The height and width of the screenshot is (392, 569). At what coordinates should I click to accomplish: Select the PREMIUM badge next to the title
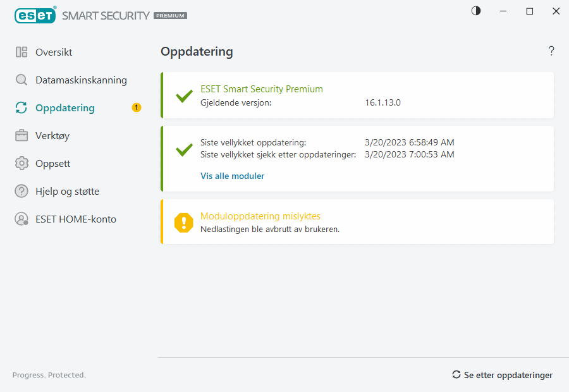click(169, 16)
